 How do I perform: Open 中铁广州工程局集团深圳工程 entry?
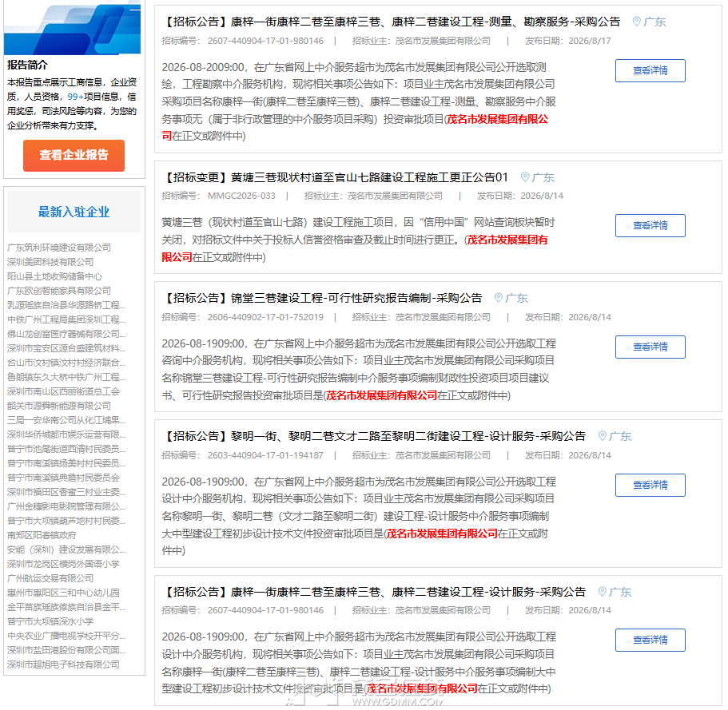click(66, 319)
